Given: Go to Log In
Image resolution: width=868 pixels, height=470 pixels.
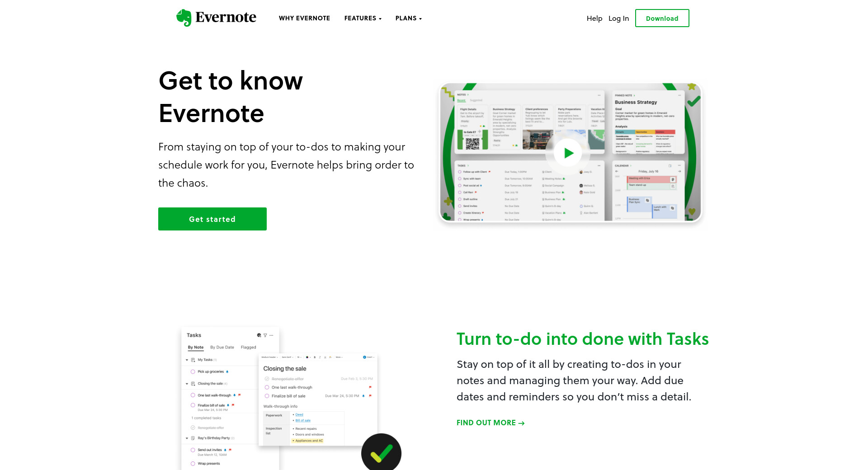Looking at the screenshot, I should point(618,18).
